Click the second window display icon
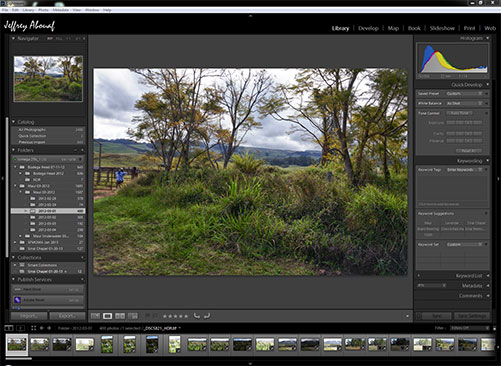 coord(21,328)
